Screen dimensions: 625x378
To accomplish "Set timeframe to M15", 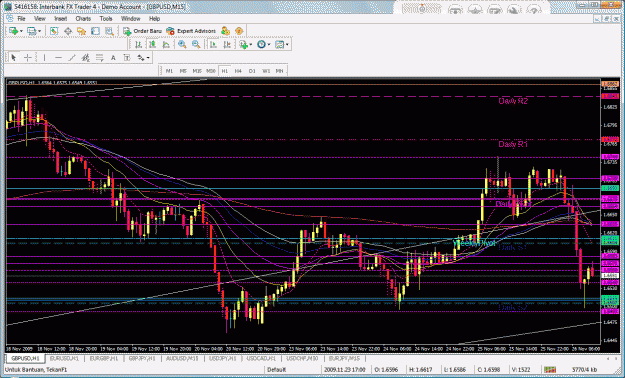I will pos(197,71).
